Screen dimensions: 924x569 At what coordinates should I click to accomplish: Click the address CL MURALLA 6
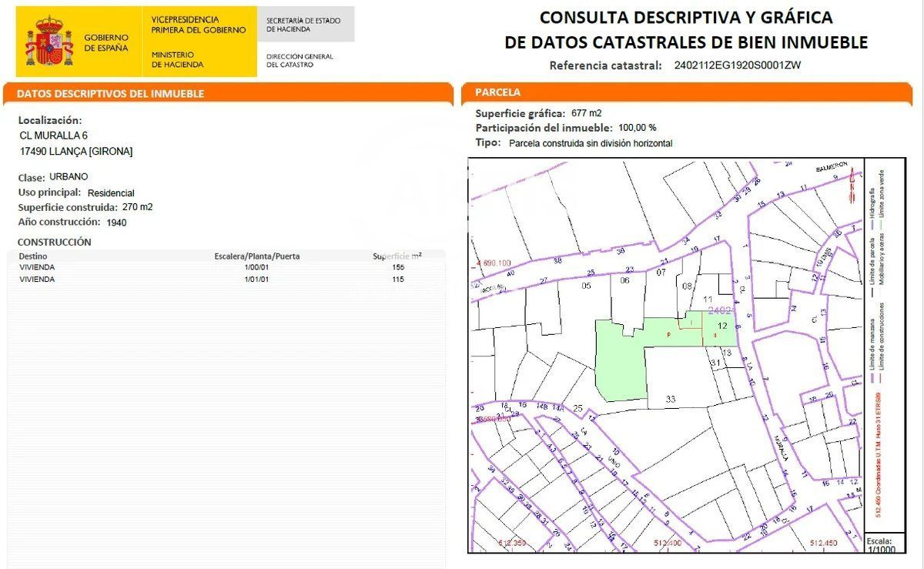point(54,136)
